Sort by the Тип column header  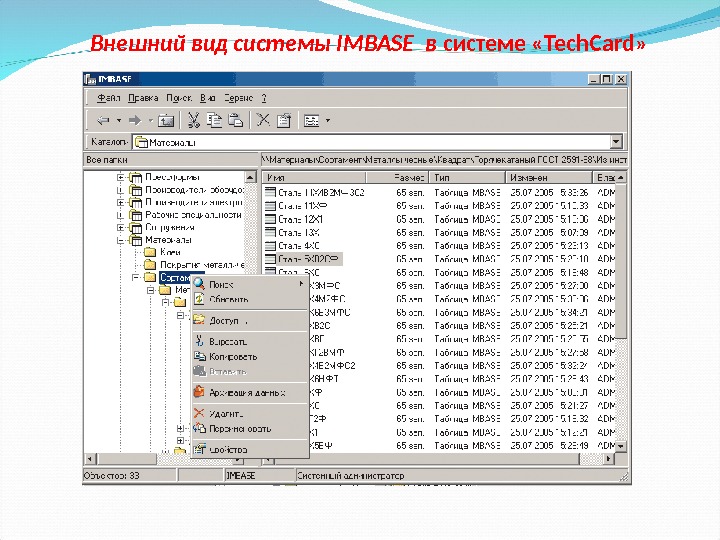click(467, 177)
